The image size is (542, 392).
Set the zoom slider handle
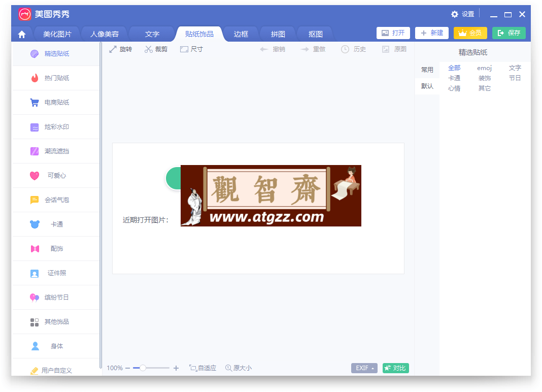point(143,368)
